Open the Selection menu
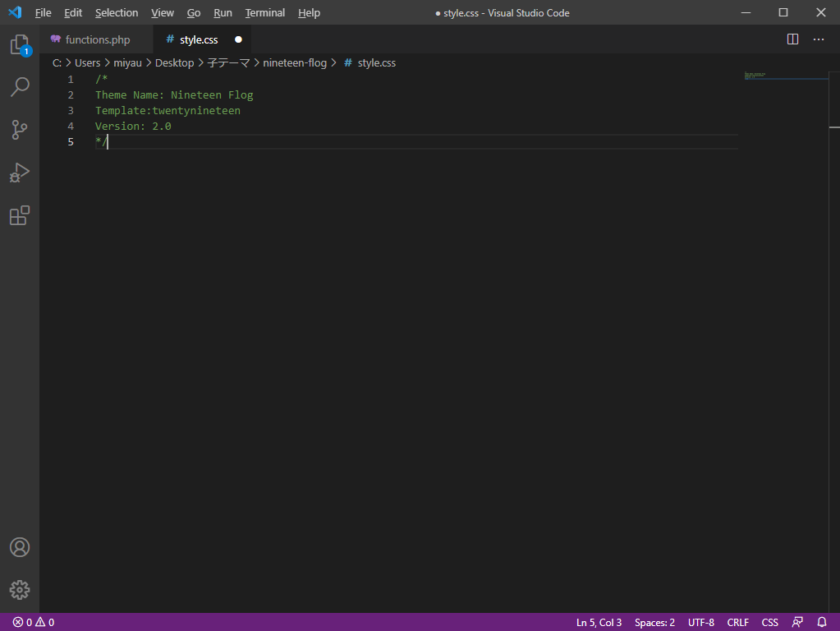This screenshot has height=631, width=840. point(117,13)
